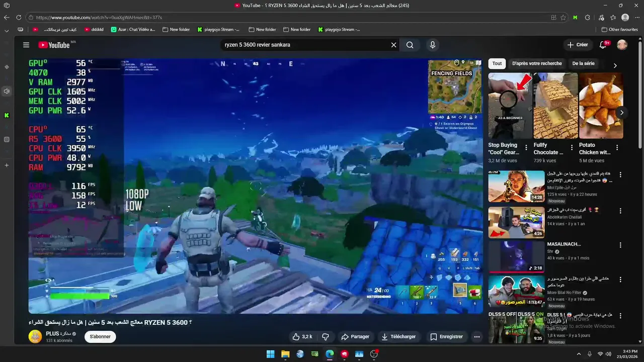The height and width of the screenshot is (362, 644).
Task: Advance the shorts shelf with next arrow
Action: (621, 113)
